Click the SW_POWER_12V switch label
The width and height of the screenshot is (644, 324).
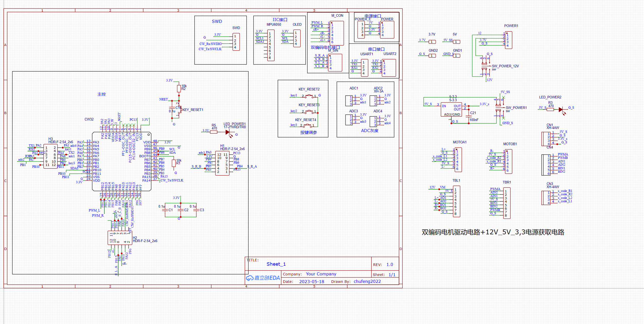505,66
